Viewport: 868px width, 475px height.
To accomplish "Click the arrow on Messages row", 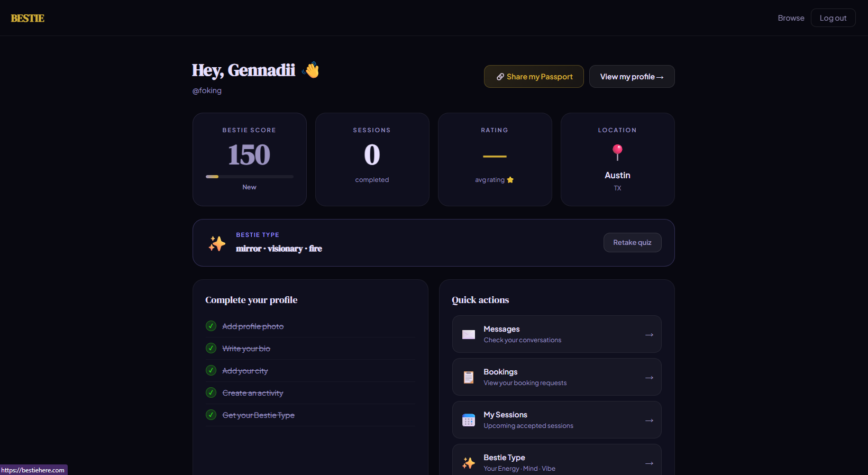I will [649, 335].
